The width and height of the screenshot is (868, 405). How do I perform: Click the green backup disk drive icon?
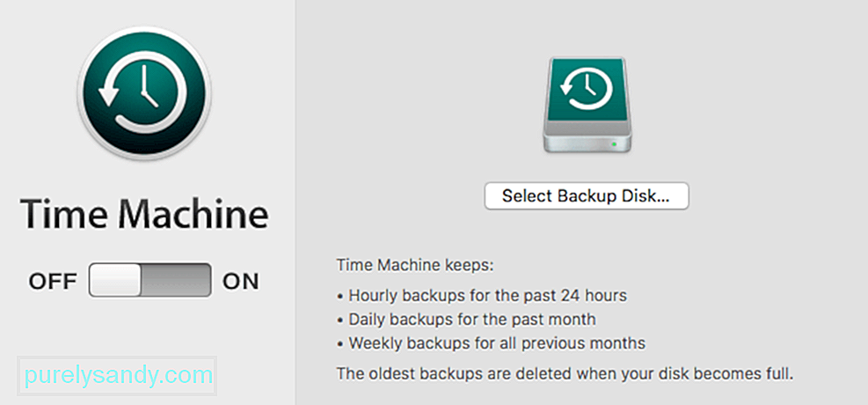(587, 105)
